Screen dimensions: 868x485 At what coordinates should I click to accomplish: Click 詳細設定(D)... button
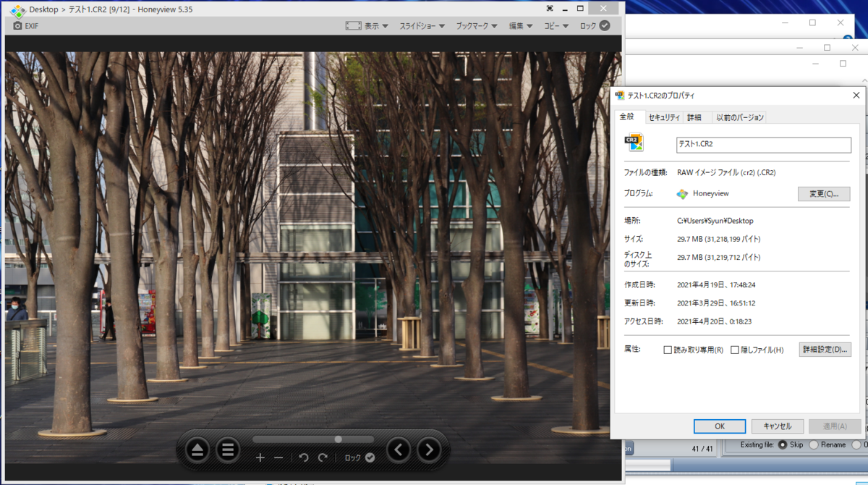(825, 350)
